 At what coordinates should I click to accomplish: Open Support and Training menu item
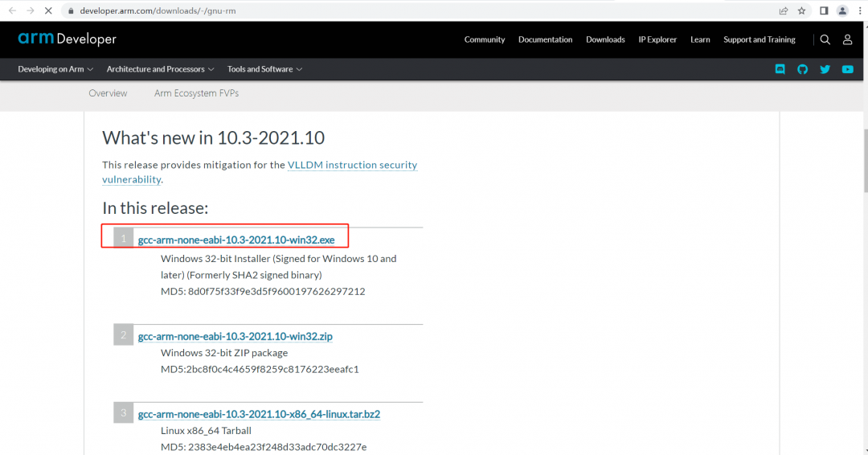tap(759, 39)
